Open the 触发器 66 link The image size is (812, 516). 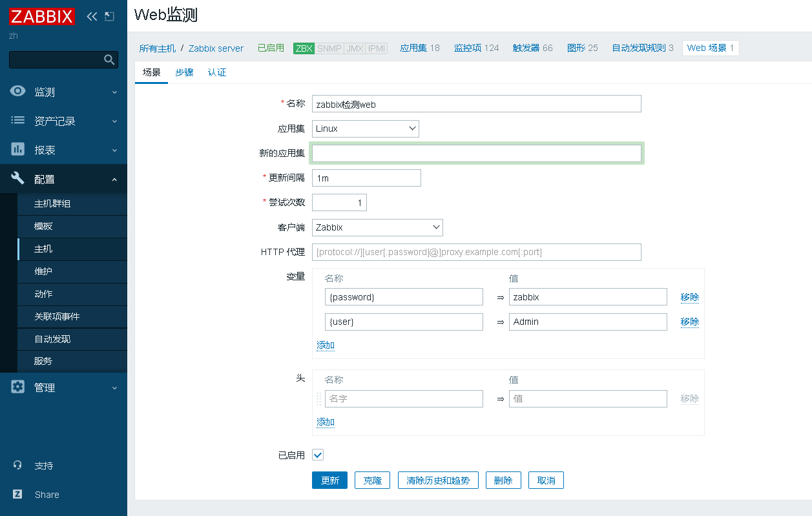click(532, 48)
